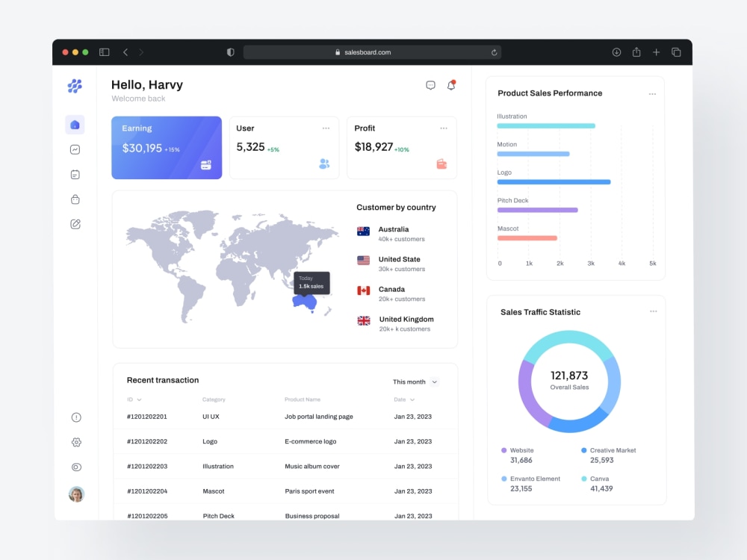Open the chat messages icon
The height and width of the screenshot is (560, 747).
point(431,85)
